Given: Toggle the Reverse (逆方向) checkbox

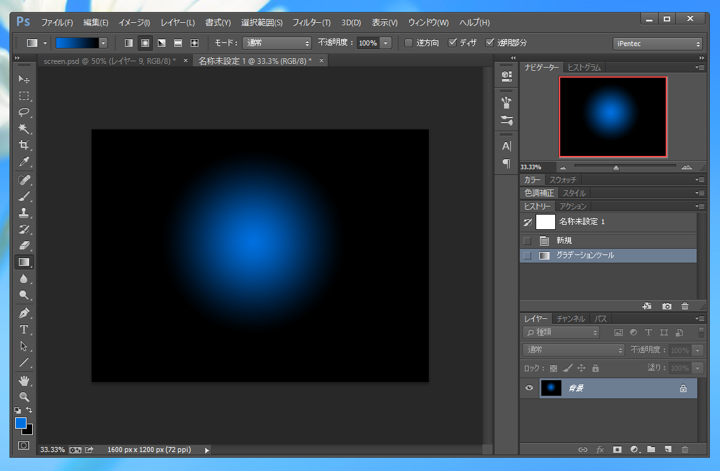Looking at the screenshot, I should point(408,43).
